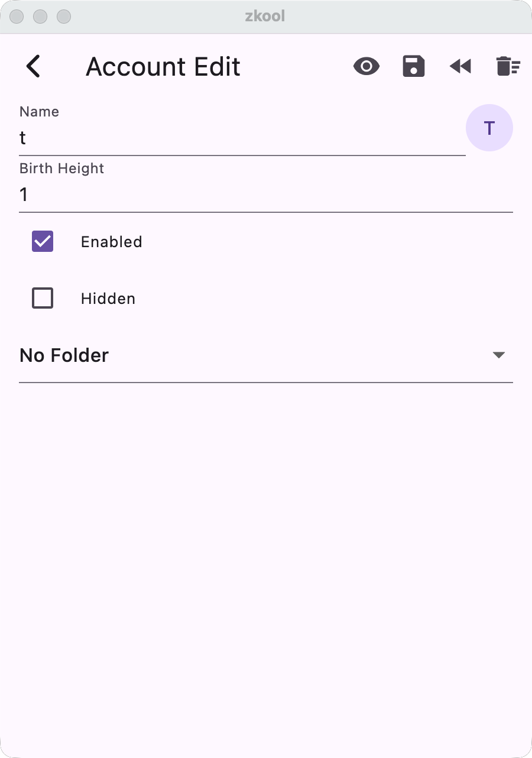Expand the folder selection chevron
The height and width of the screenshot is (758, 532).
click(499, 355)
